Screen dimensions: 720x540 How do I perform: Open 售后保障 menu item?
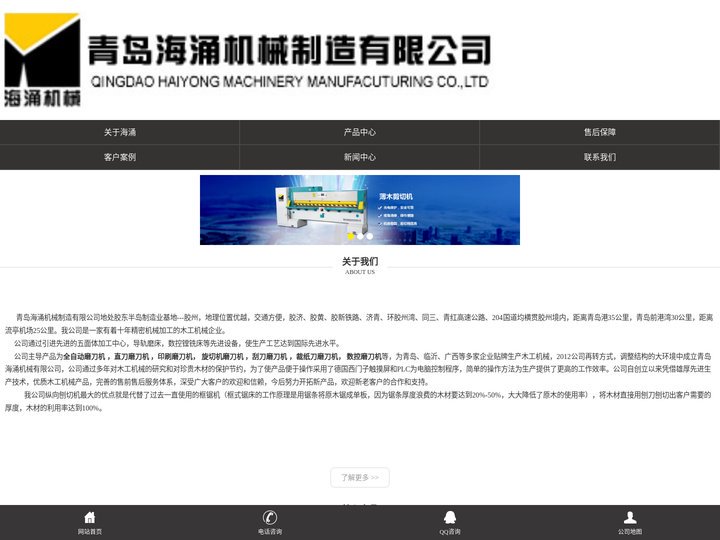pyautogui.click(x=600, y=132)
